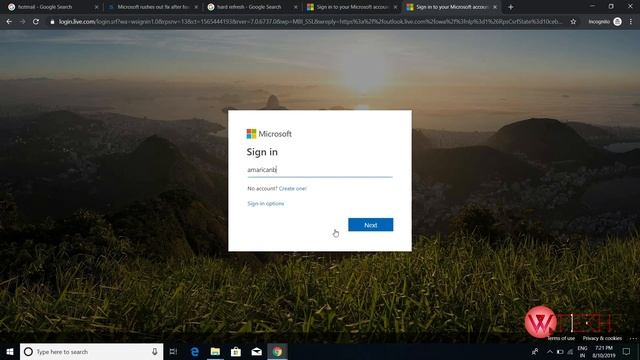Click the browser forward arrow

tap(22, 22)
